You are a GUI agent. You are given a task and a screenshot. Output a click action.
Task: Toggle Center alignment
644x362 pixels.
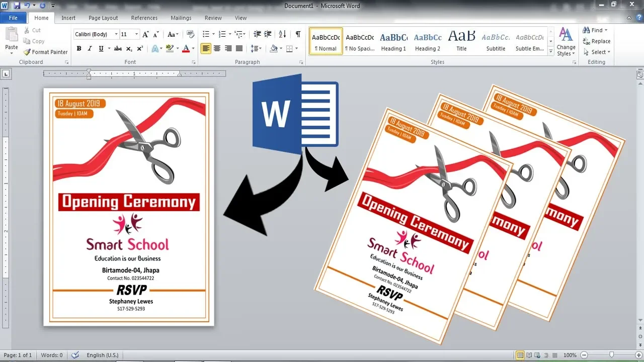click(217, 49)
